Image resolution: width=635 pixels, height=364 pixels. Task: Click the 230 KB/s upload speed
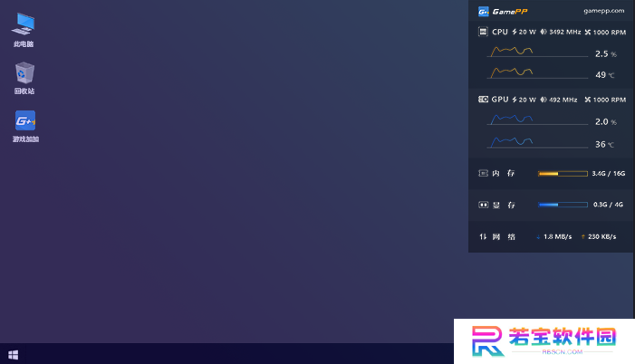tap(601, 236)
